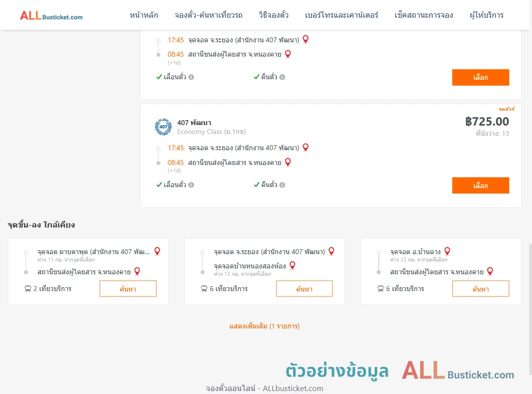
Task: Click the 08:45 arrival map pin in the upper trip card
Action: coord(288,54)
